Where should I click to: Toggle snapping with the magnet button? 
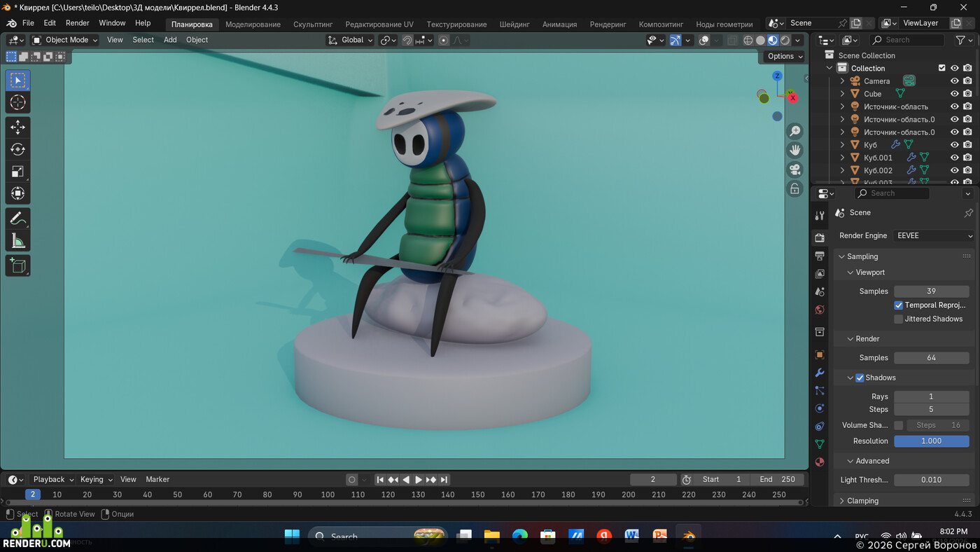tap(407, 40)
